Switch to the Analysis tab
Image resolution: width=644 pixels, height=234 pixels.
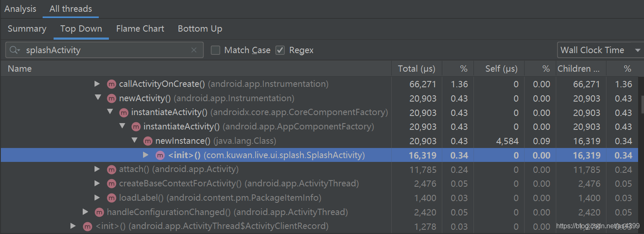[x=20, y=9]
